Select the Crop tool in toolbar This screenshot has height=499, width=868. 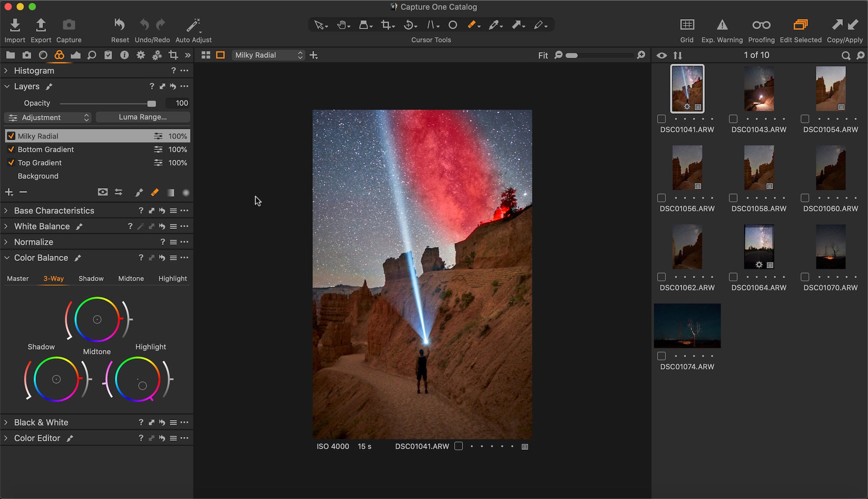click(x=387, y=25)
